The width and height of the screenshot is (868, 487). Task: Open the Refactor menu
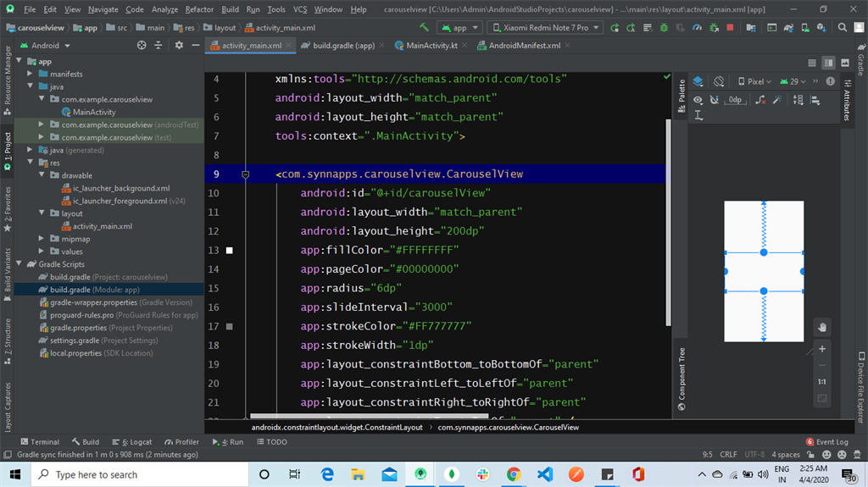[199, 9]
